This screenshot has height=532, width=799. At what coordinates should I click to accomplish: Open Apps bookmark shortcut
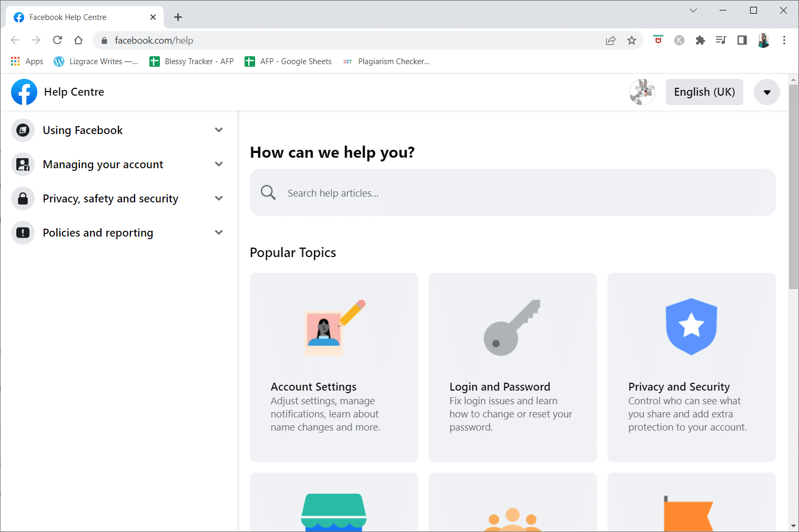click(x=27, y=61)
